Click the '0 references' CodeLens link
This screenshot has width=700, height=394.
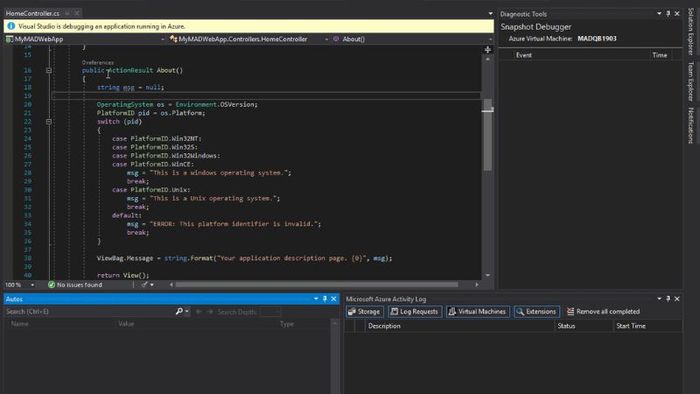point(98,63)
